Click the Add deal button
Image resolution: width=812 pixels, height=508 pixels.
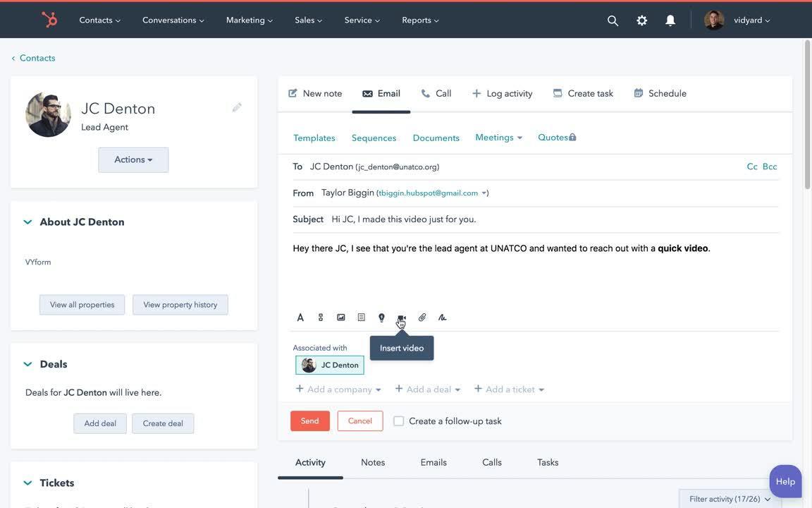(100, 423)
